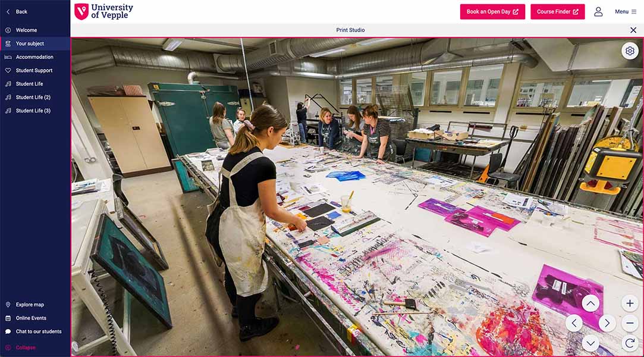Expand the Menu hamburger
This screenshot has height=357, width=644.
(x=626, y=11)
